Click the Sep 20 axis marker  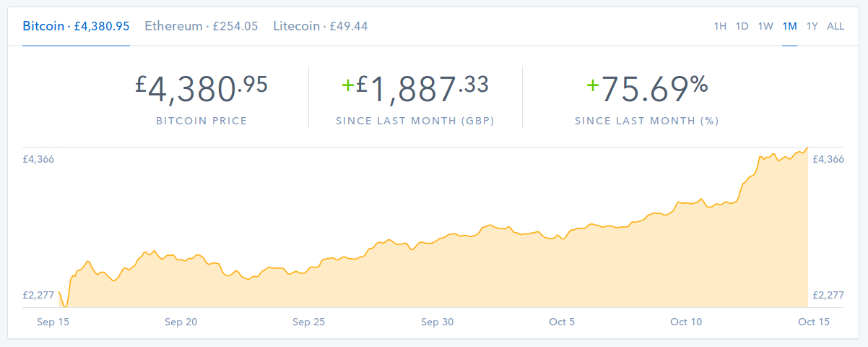coord(181,322)
